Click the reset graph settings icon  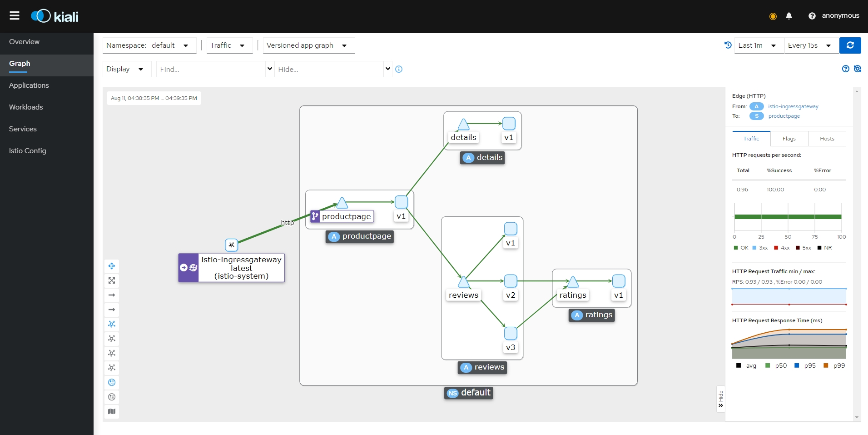(x=857, y=69)
